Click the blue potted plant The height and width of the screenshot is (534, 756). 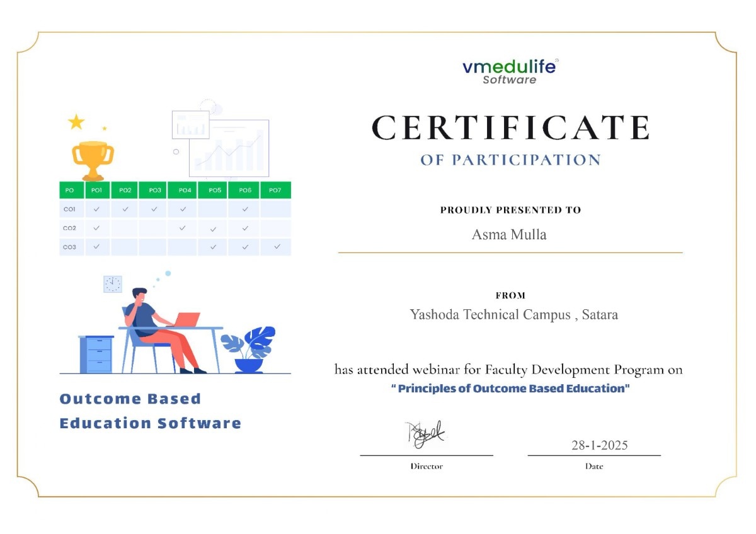tap(249, 349)
